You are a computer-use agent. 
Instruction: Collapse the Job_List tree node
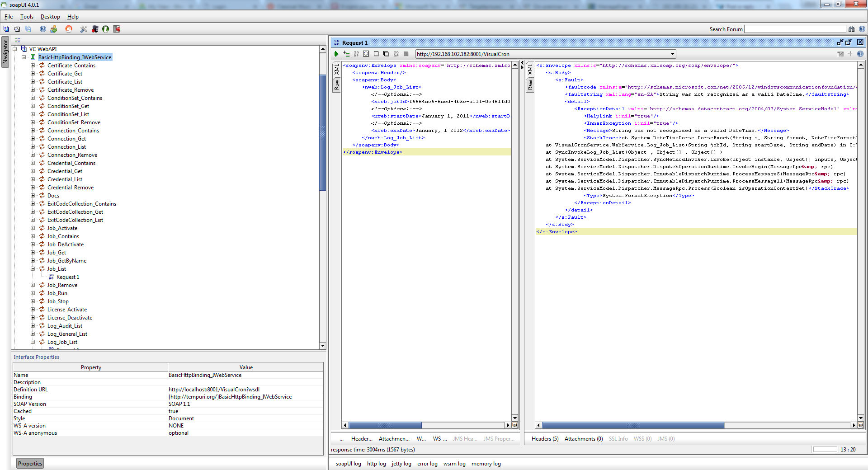click(x=33, y=269)
